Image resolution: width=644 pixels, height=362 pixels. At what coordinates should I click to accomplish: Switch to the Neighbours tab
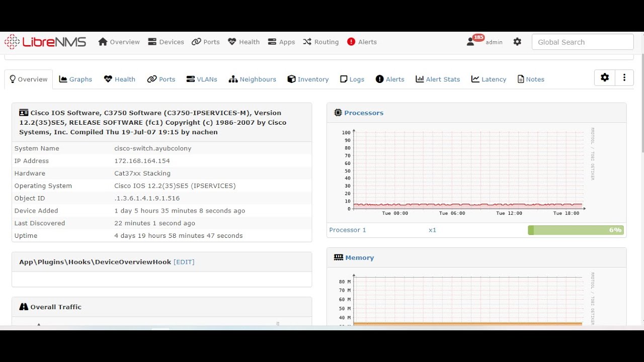pyautogui.click(x=253, y=79)
